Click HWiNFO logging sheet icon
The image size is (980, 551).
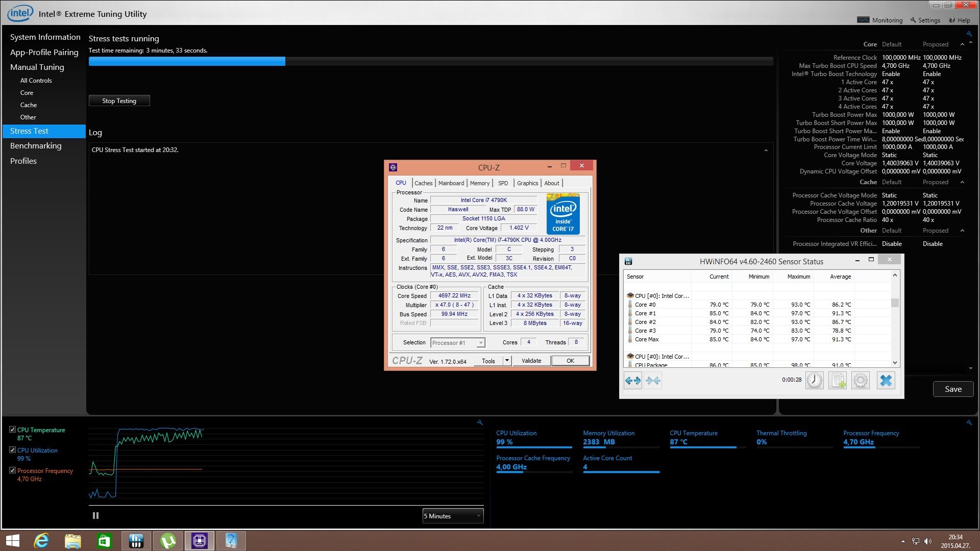click(838, 381)
